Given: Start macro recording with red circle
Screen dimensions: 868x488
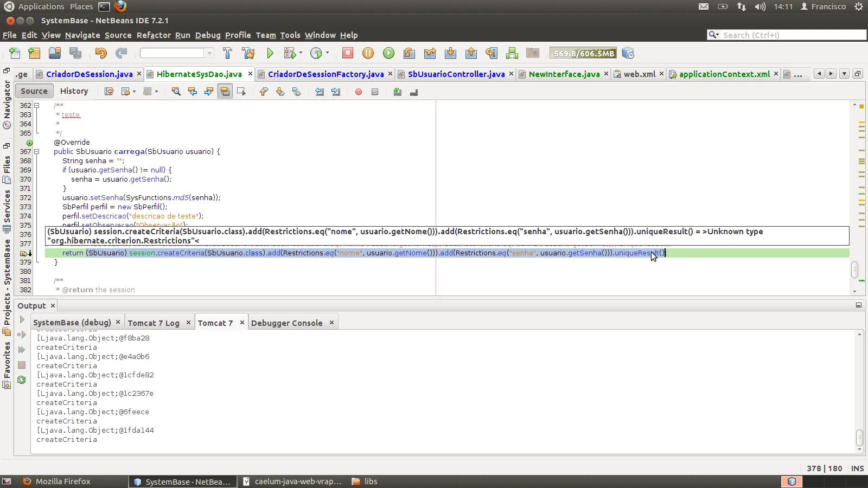Looking at the screenshot, I should (359, 92).
